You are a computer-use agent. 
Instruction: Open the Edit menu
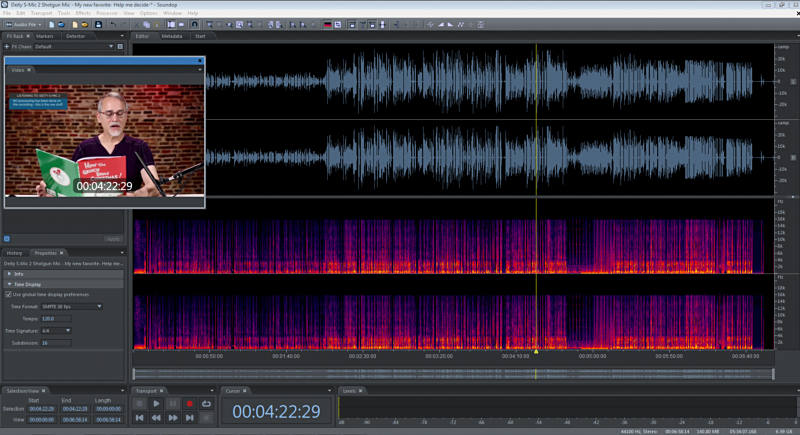[21, 13]
